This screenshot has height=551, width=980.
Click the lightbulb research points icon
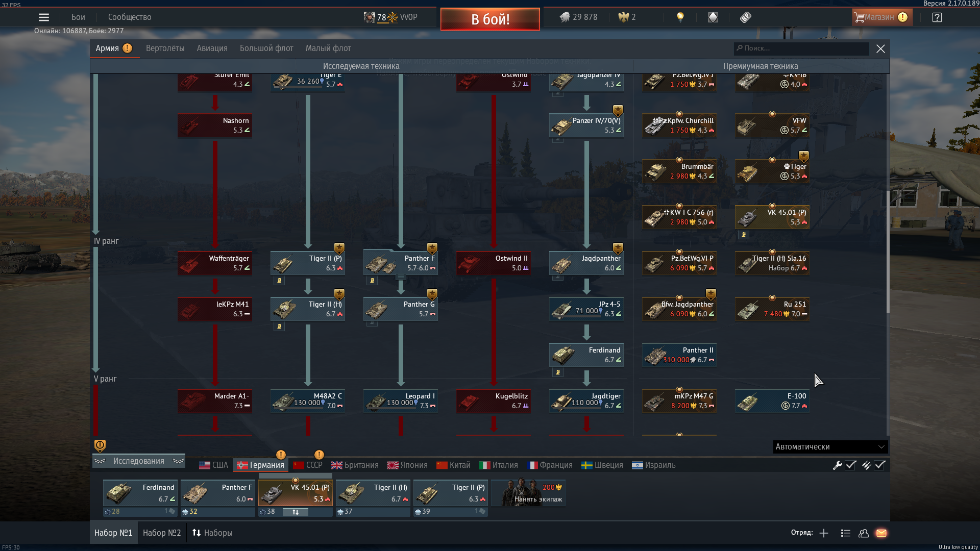(680, 17)
